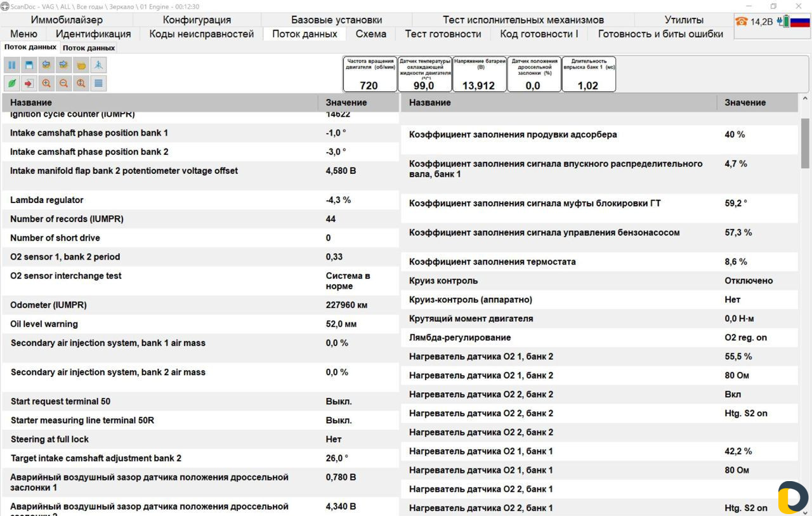812x516 pixels.
Task: Click the green leaf toolbar icon
Action: coord(11,83)
